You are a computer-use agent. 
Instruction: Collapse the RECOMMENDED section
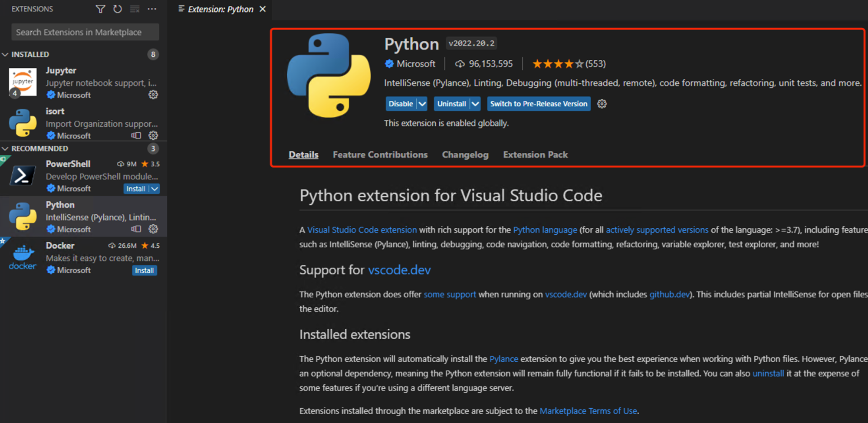(5, 148)
